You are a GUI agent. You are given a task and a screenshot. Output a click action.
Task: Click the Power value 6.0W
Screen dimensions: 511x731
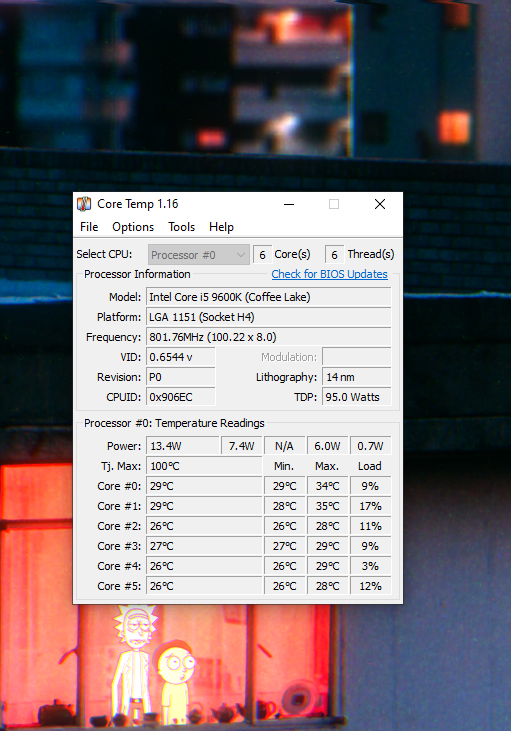pyautogui.click(x=327, y=446)
